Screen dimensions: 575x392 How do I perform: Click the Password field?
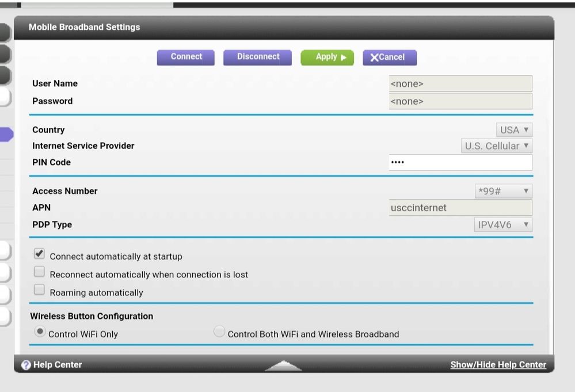click(460, 101)
